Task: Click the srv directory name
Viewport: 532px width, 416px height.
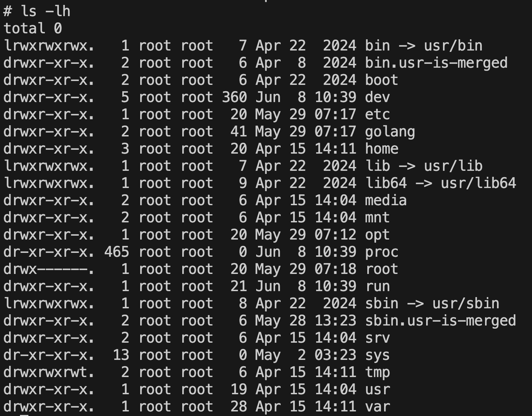Action: click(x=377, y=338)
